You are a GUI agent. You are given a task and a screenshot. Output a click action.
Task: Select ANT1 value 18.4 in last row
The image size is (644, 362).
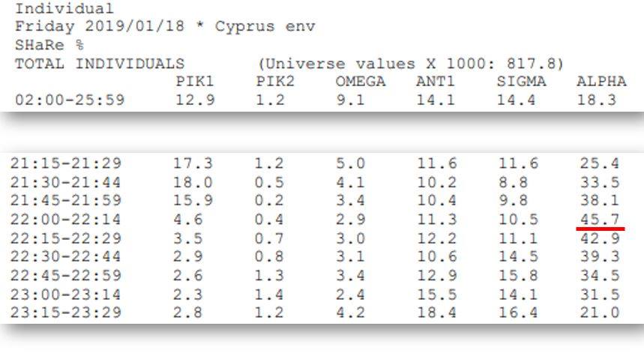pyautogui.click(x=436, y=313)
